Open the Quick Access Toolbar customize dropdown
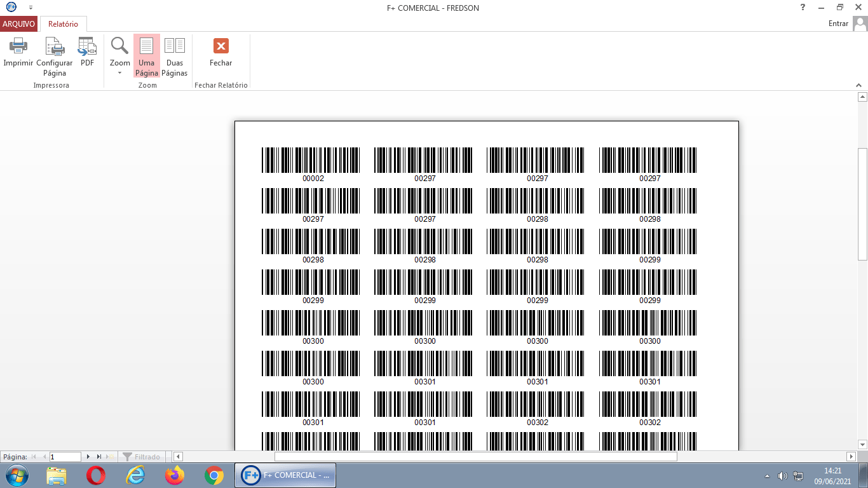868x488 pixels. coord(31,8)
